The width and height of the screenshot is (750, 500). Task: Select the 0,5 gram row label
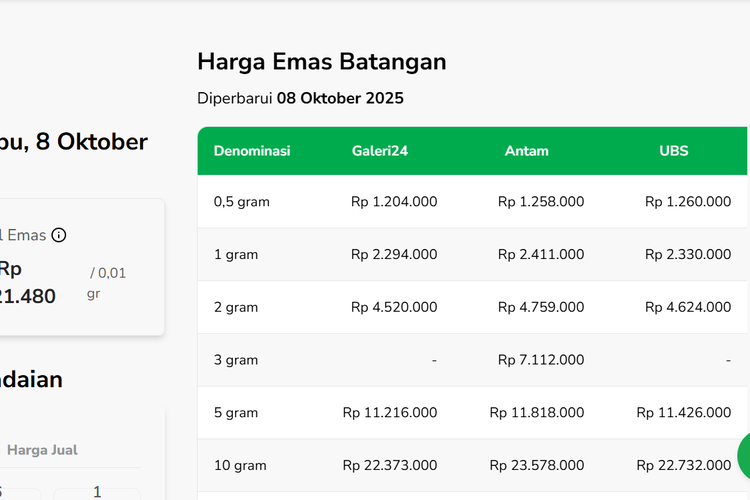tap(242, 202)
